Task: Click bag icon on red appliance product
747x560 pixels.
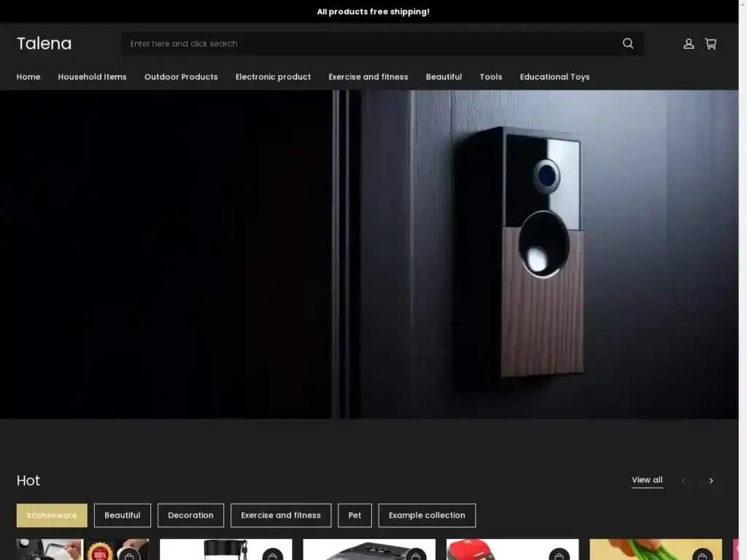Action: coord(559,556)
